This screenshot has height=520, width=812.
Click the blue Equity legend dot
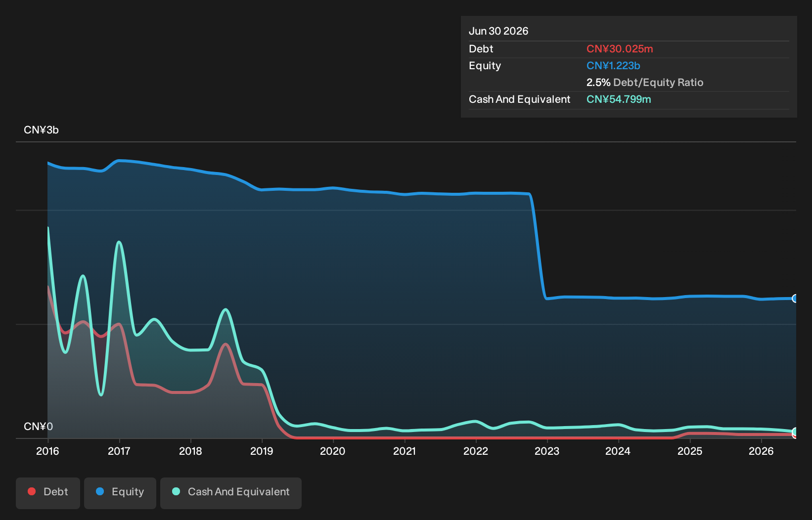pyautogui.click(x=100, y=491)
